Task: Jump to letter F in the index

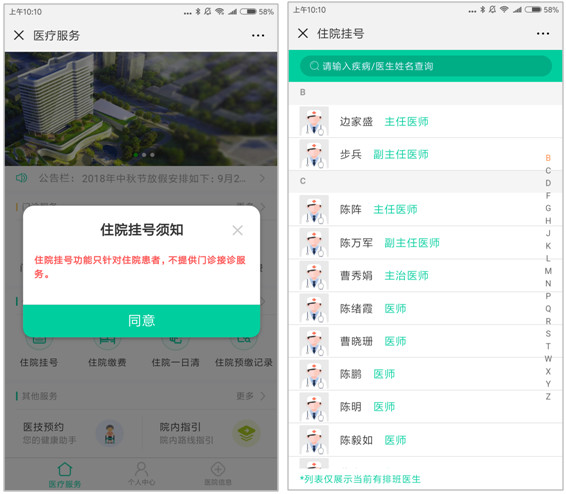Action: [548, 196]
